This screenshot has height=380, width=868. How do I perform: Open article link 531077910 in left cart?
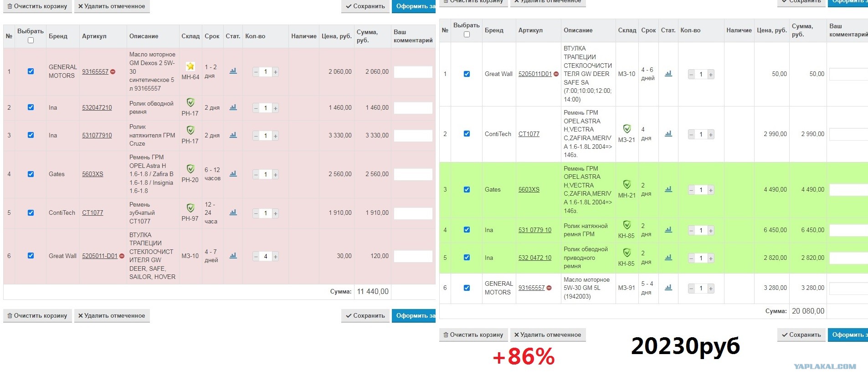point(97,135)
